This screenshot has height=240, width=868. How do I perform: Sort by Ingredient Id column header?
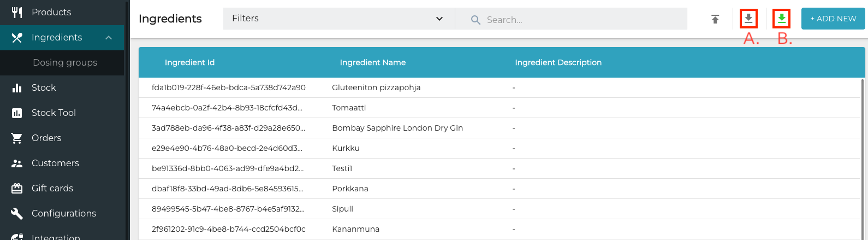coord(189,62)
